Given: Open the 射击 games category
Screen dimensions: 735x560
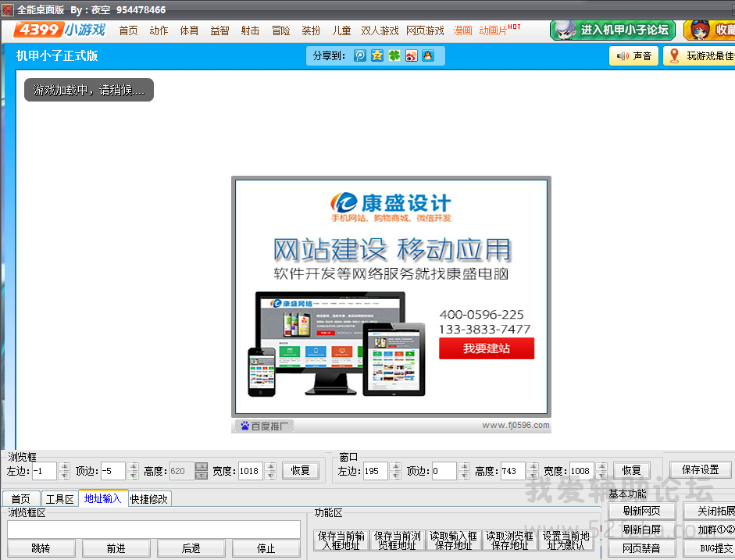Looking at the screenshot, I should pos(250,31).
